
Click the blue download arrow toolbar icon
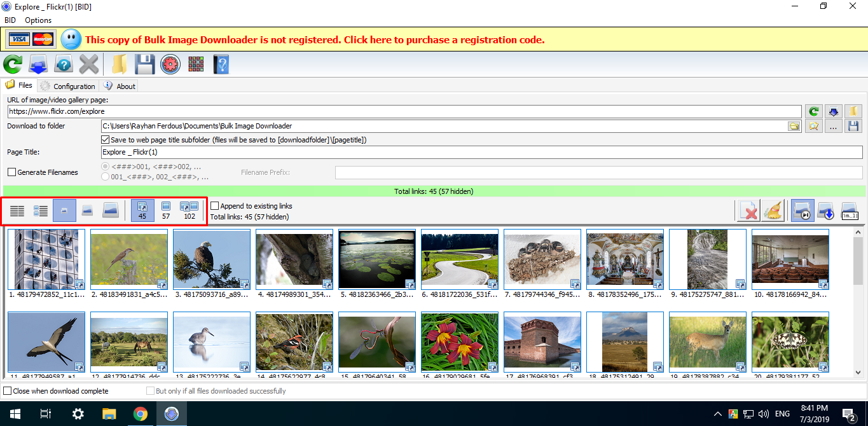pyautogui.click(x=39, y=64)
